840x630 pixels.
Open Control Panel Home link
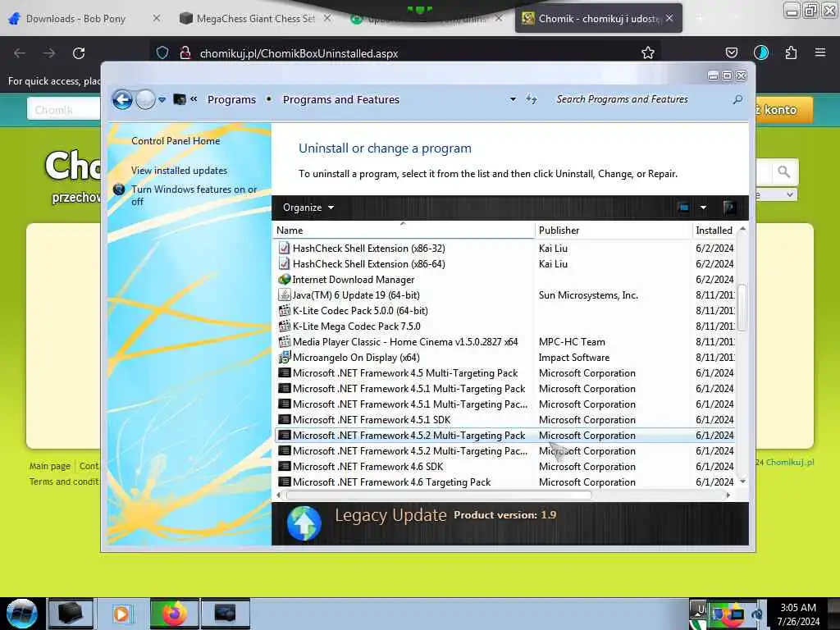176,141
